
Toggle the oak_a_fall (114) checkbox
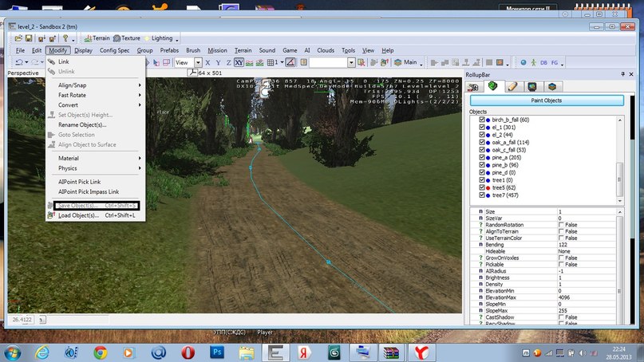[482, 142]
